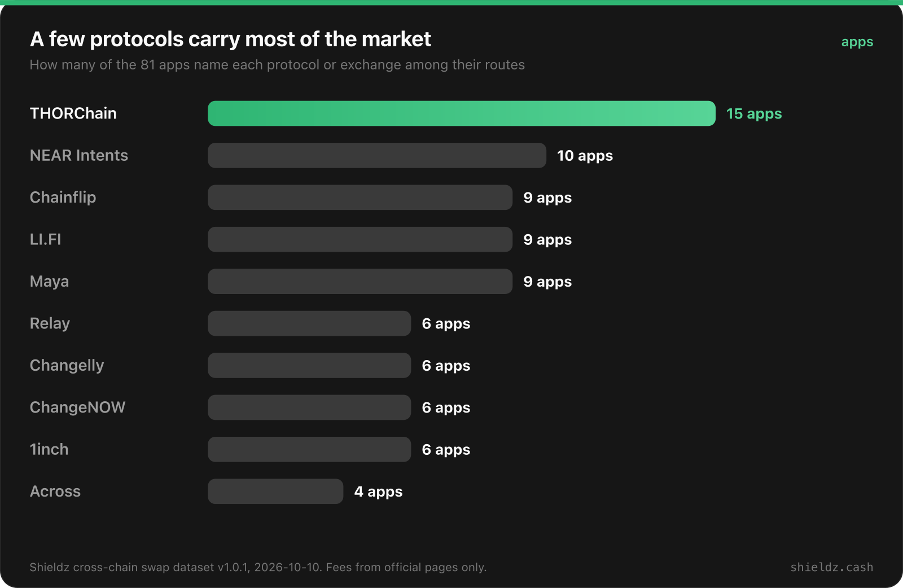Click the green 'apps' legend label
Viewport: 903px width, 588px height.
tap(857, 42)
